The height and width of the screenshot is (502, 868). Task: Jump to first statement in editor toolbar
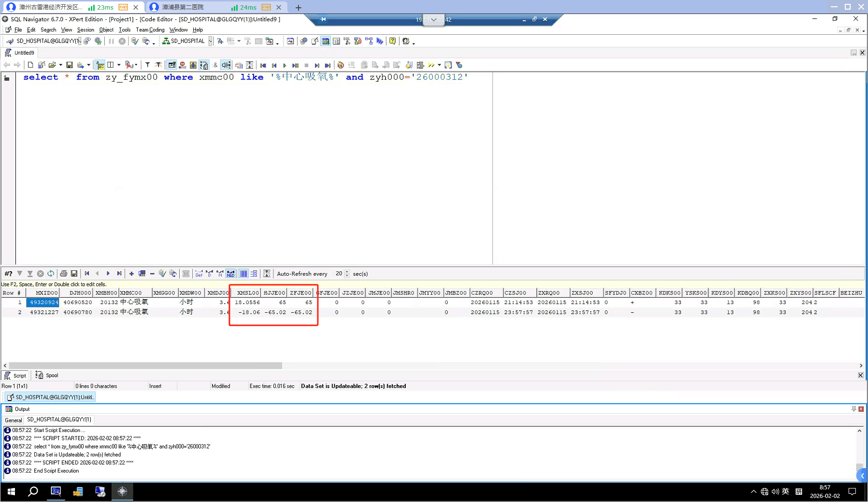(263, 65)
